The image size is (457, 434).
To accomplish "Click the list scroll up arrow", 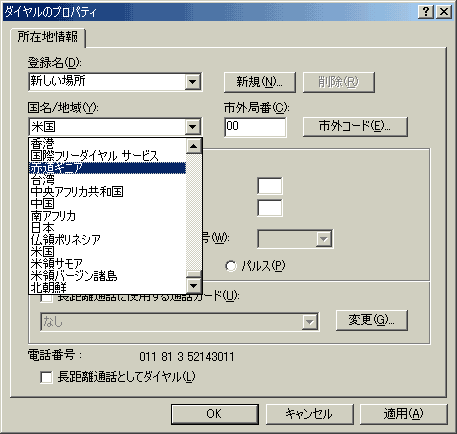I will (x=194, y=146).
